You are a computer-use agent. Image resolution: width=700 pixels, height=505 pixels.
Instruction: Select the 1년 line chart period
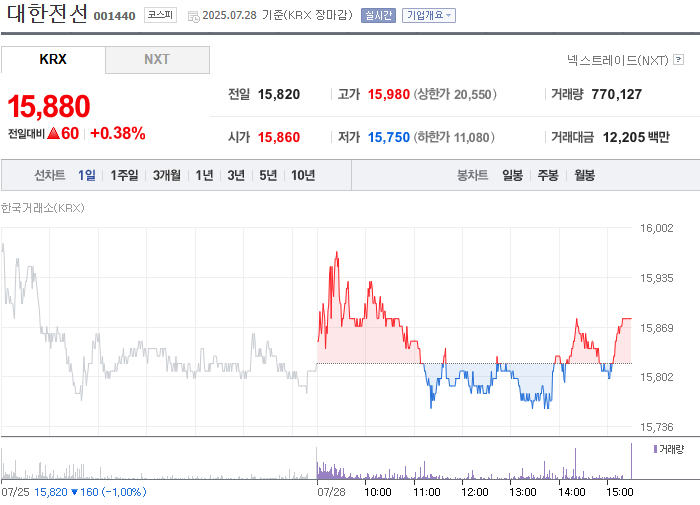(x=204, y=175)
